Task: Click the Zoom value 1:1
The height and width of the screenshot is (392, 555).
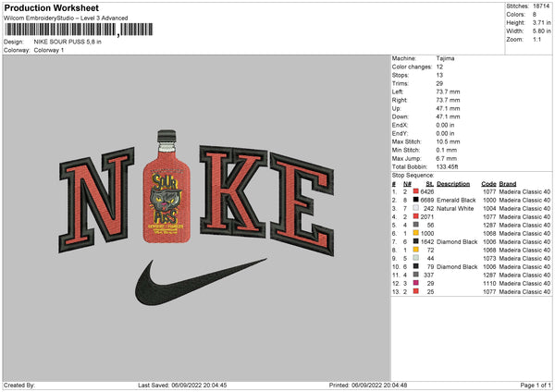Action: point(536,39)
